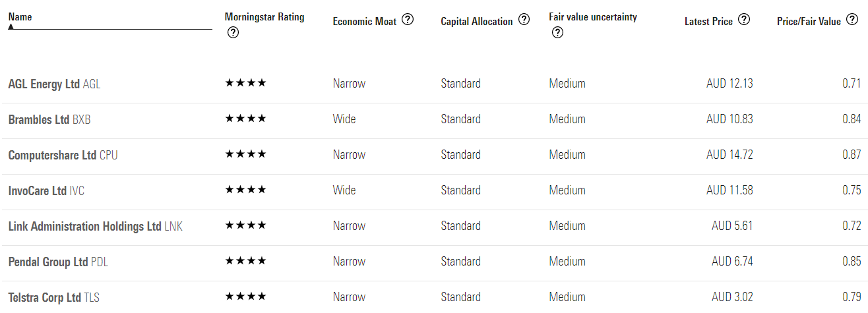Sort by the Price/Fair Value header
Screen dimensions: 868x313
click(x=809, y=21)
